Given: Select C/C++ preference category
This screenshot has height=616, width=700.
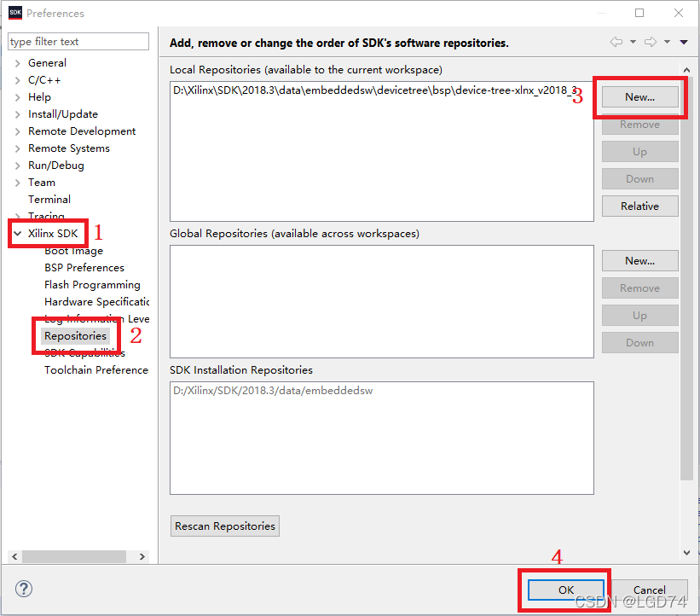Looking at the screenshot, I should (x=44, y=80).
